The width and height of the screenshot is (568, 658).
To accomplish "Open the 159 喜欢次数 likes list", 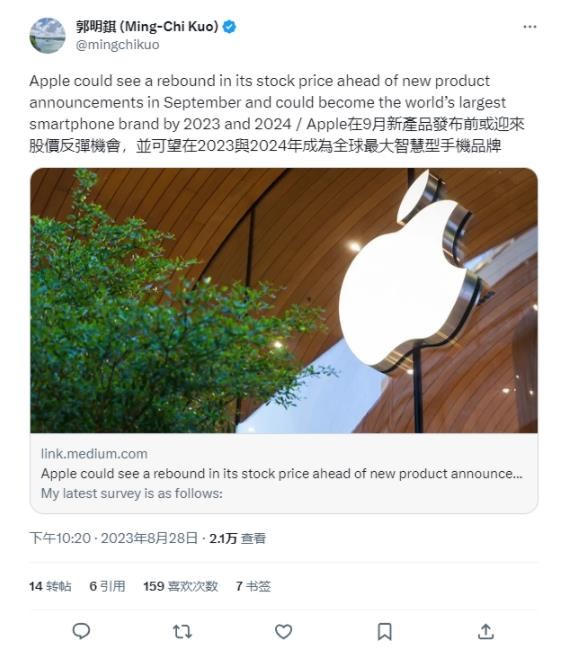I will coord(180,586).
